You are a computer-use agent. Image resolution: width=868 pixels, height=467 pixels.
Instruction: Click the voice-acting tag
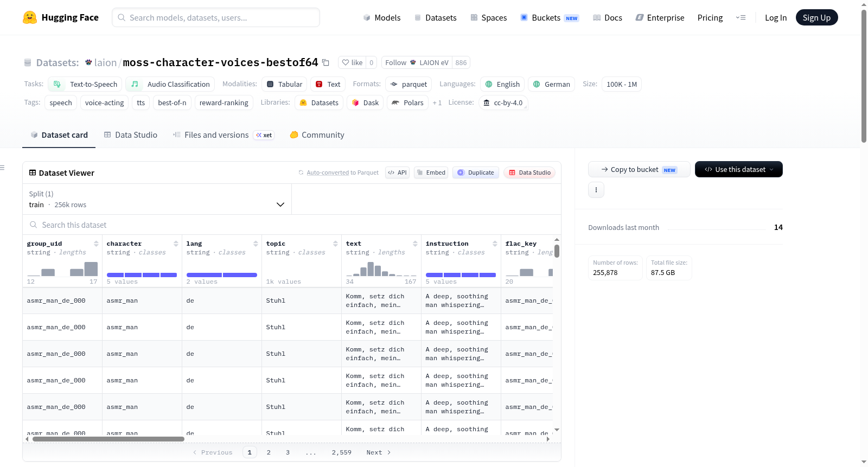[x=104, y=103]
